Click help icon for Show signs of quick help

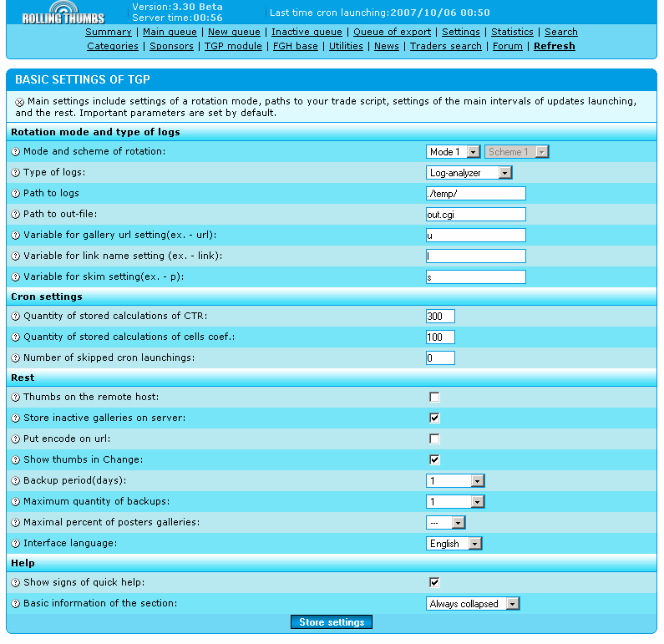[16, 582]
